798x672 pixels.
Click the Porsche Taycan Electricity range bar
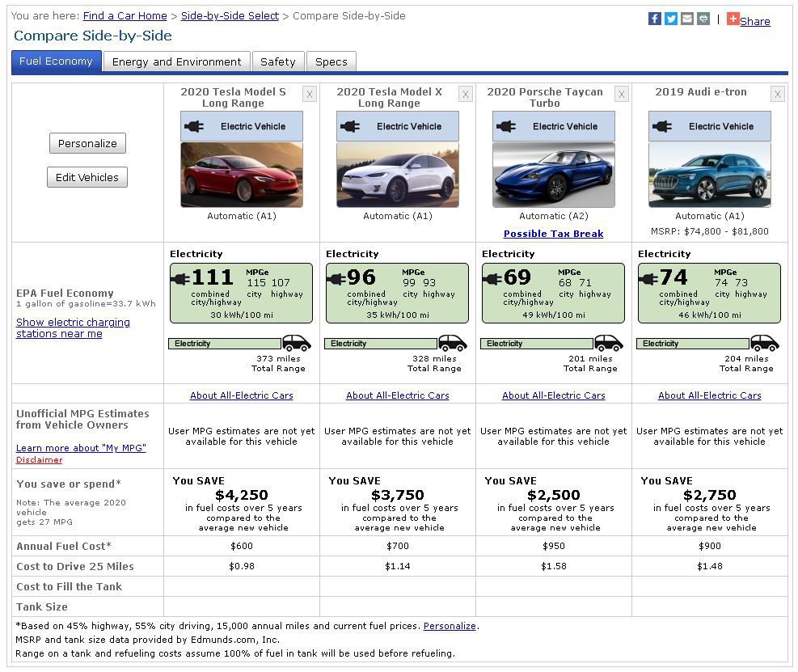pyautogui.click(x=536, y=344)
